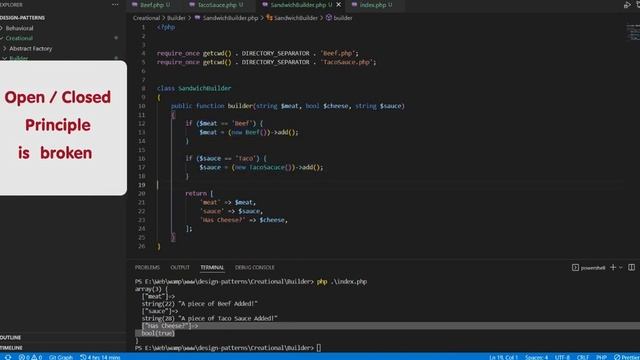The height and width of the screenshot is (360, 640).
Task: Click the minimap in the code editor
Action: [633, 33]
